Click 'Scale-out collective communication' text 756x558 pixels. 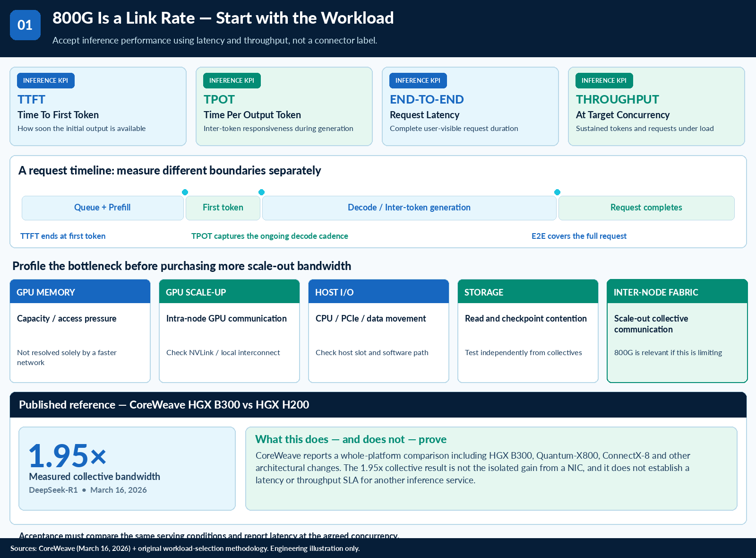(x=651, y=324)
